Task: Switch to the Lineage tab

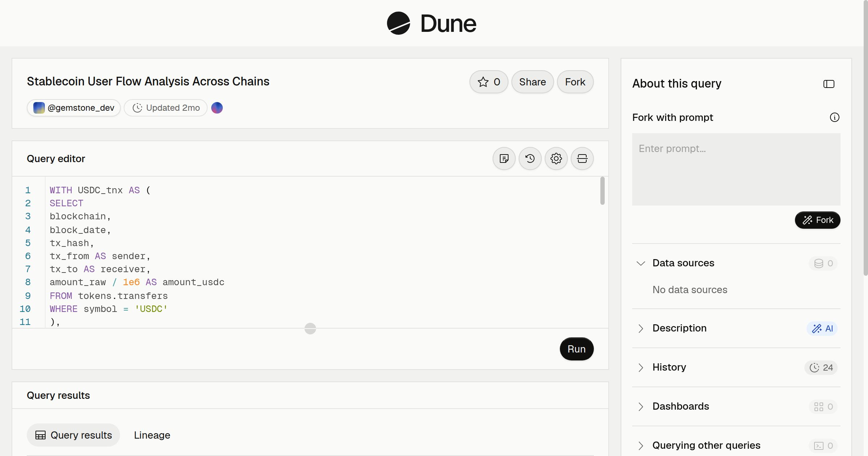Action: point(152,435)
